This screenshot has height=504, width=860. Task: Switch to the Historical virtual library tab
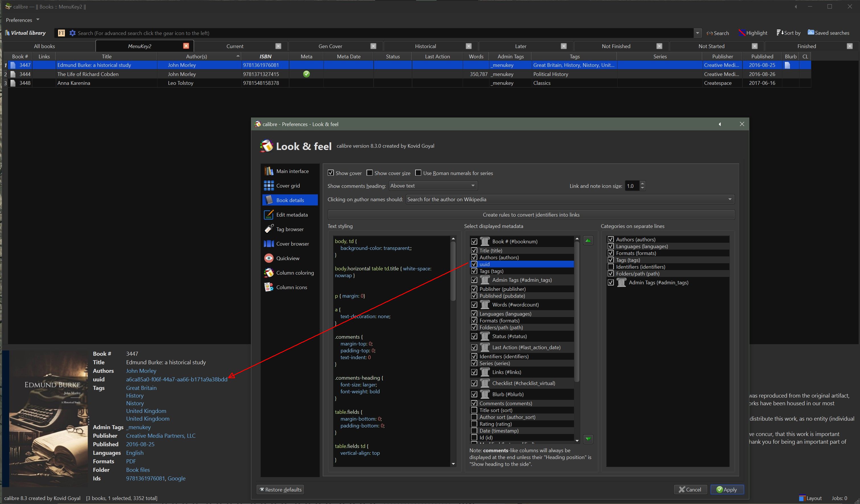[x=425, y=46]
